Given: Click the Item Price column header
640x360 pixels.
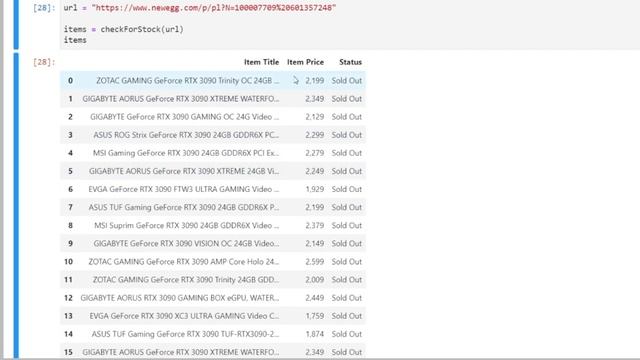Looking at the screenshot, I should pos(305,62).
